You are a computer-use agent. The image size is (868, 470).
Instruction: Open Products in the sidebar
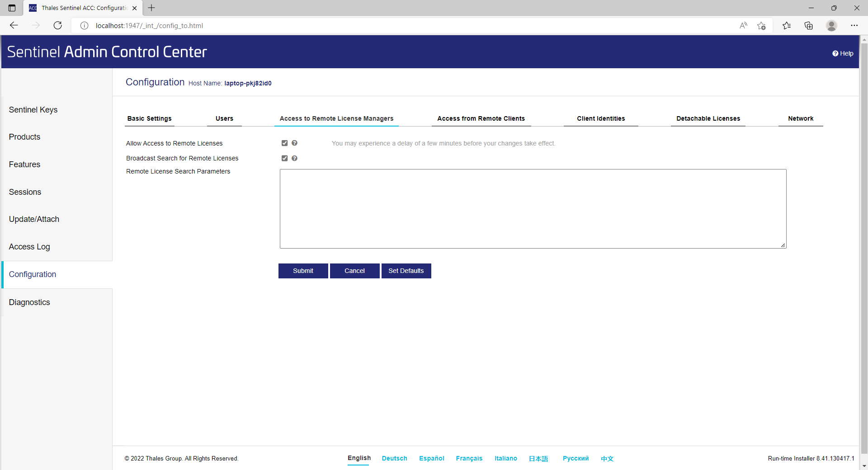(x=24, y=137)
